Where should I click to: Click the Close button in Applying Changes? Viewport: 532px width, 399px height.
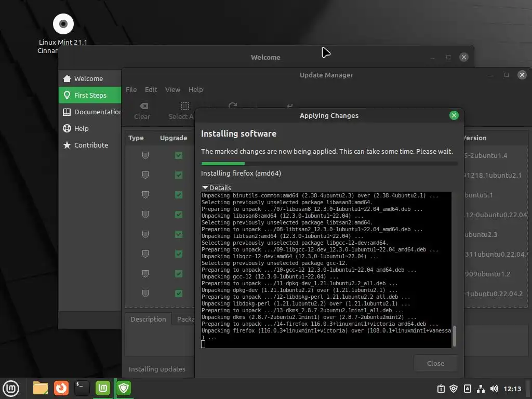[436, 363]
